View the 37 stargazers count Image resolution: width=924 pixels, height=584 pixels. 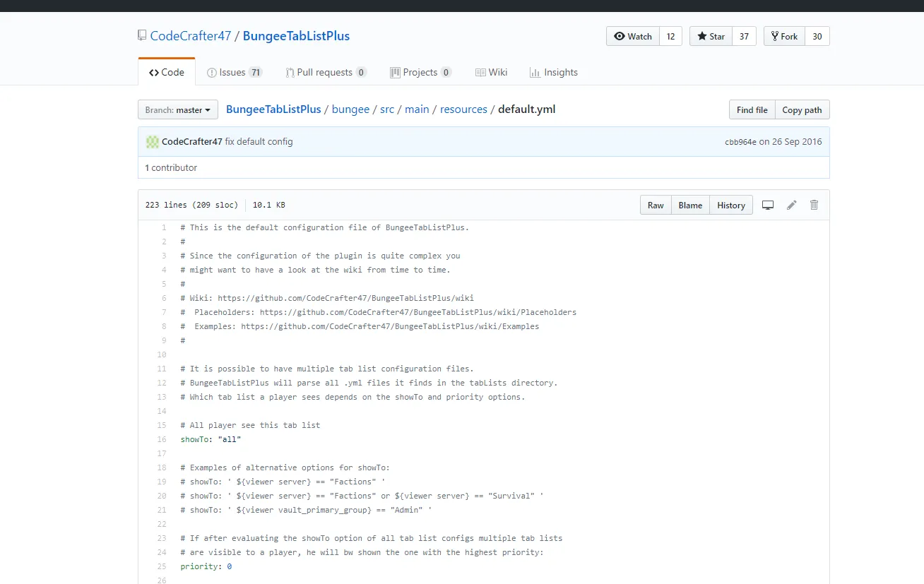click(x=744, y=36)
